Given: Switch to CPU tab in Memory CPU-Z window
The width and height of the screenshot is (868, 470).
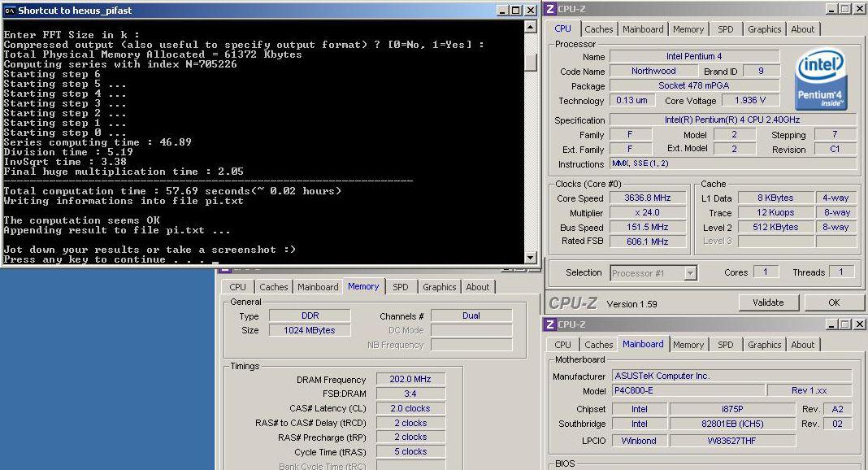Looking at the screenshot, I should (237, 287).
